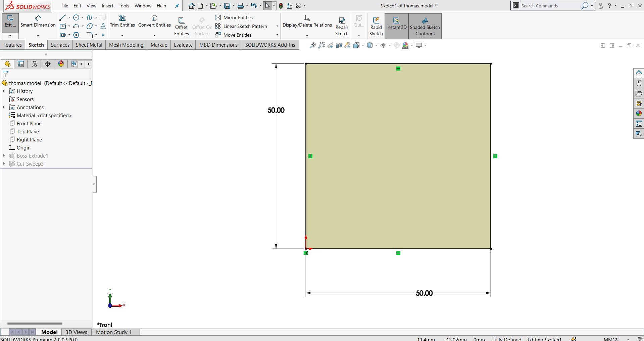
Task: Select Material not specified item
Action: (40, 116)
